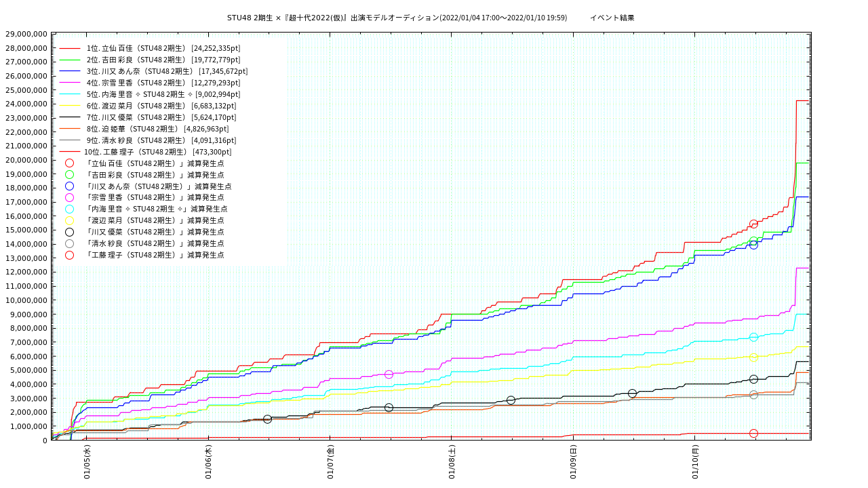Image resolution: width=868 pixels, height=488 pixels.
Task: Click the x-axis date label 01/05(水)
Action: [x=87, y=462]
